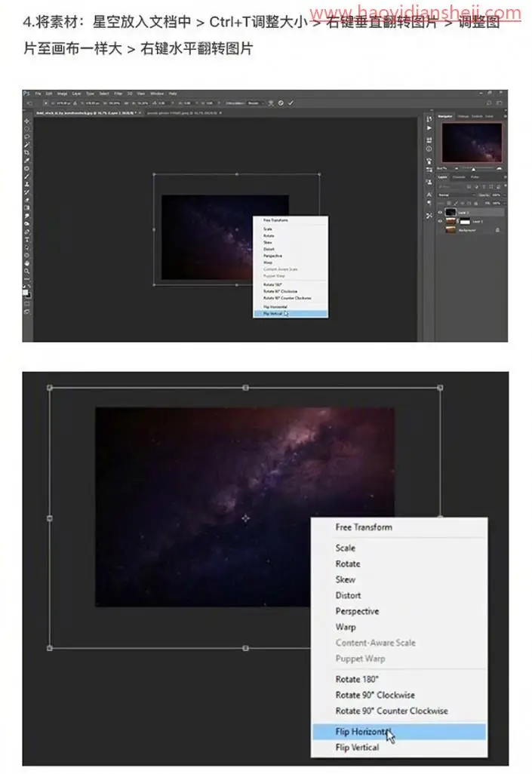Switch to the Layers panel tab
The width and height of the screenshot is (532, 774).
443,177
